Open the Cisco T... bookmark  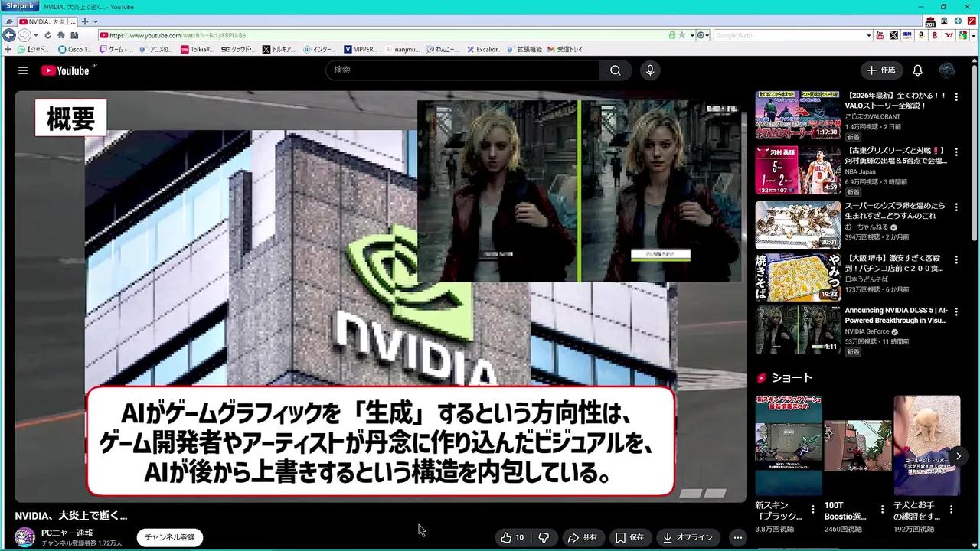pos(74,49)
